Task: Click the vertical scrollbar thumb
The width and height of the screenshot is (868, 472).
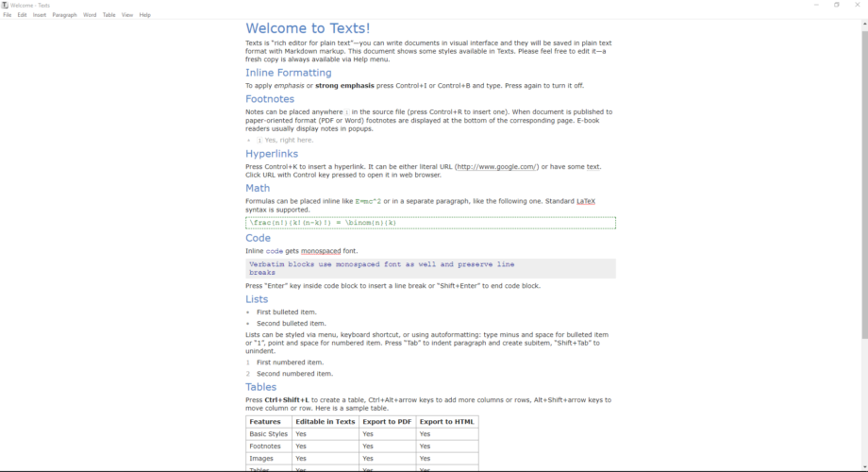Action: tap(864, 185)
